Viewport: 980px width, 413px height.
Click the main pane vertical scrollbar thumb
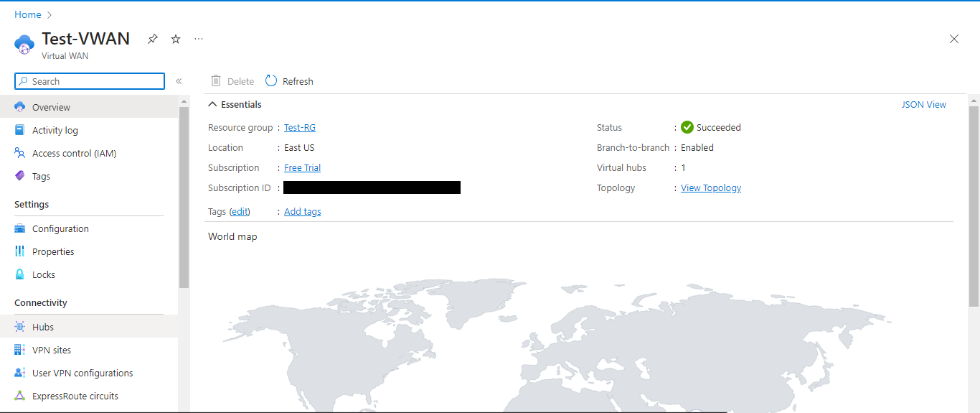tap(974, 206)
